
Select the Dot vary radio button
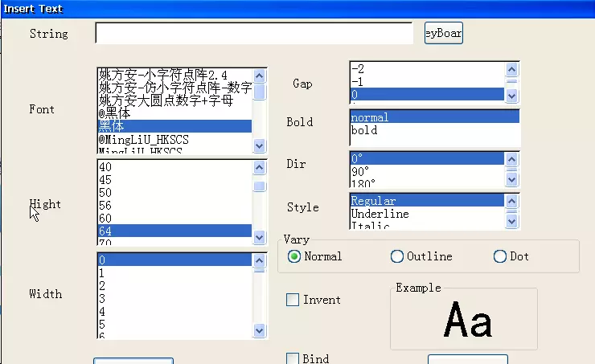500,256
